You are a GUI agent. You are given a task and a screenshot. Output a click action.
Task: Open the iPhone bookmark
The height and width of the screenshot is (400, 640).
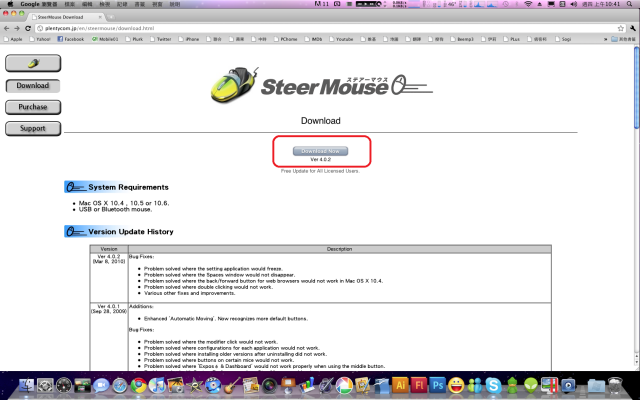click(189, 39)
